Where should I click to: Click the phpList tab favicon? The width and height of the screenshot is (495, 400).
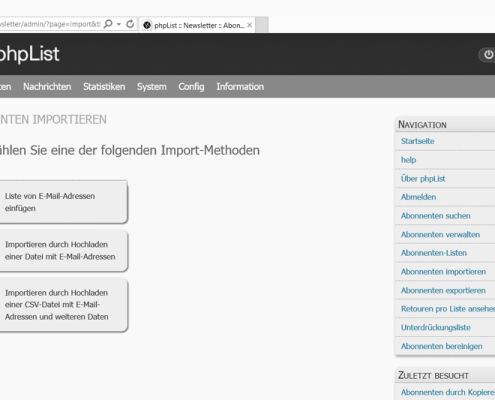coord(147,25)
